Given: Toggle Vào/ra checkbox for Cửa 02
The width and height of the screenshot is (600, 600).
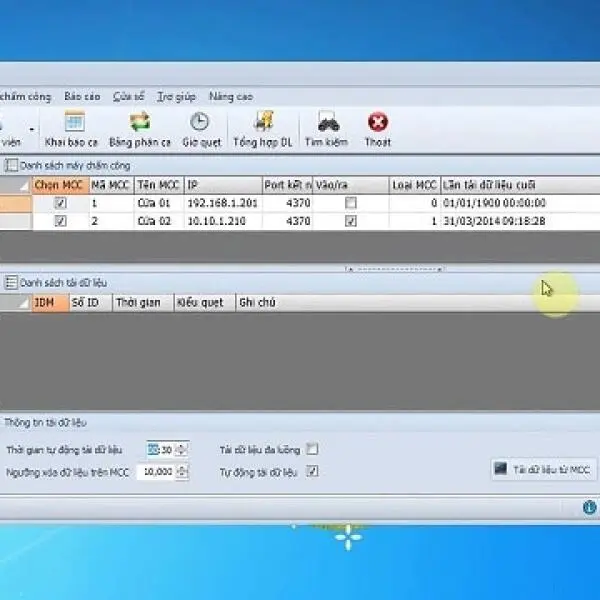Looking at the screenshot, I should coord(350,221).
